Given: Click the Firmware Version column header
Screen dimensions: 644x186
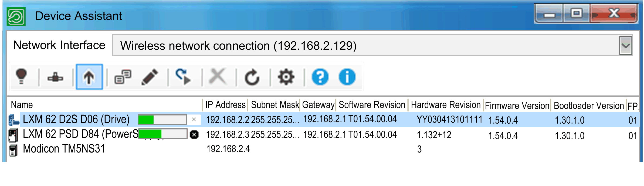Looking at the screenshot, I should pos(517,106).
